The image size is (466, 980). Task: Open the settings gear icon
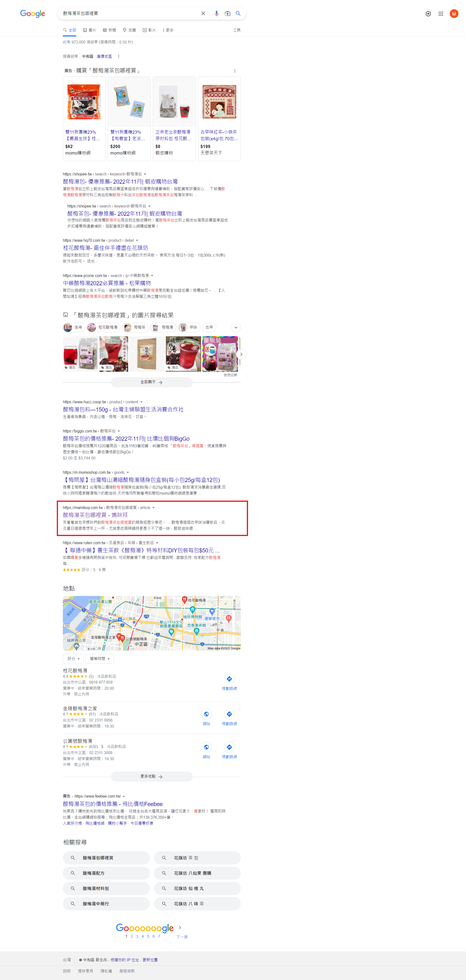tap(428, 14)
